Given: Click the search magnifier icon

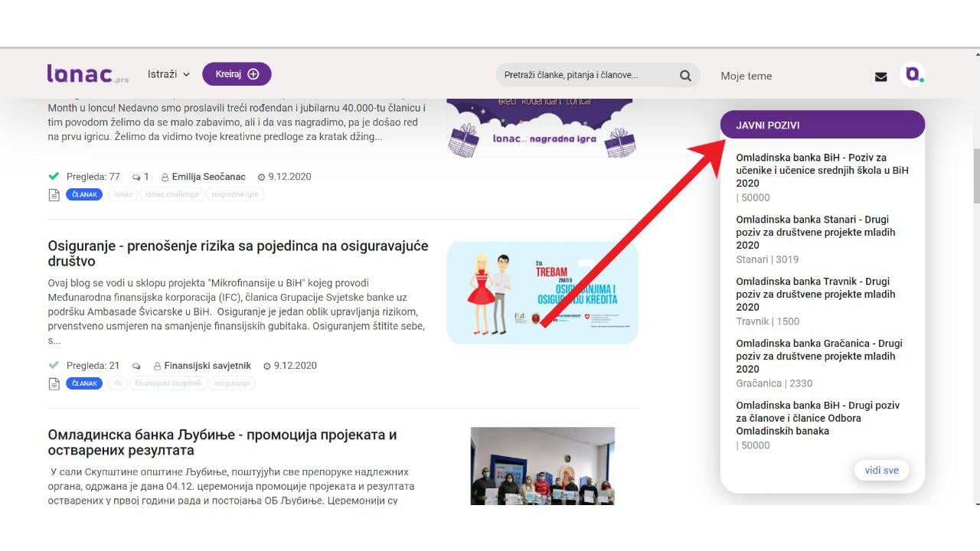Looking at the screenshot, I should (685, 75).
